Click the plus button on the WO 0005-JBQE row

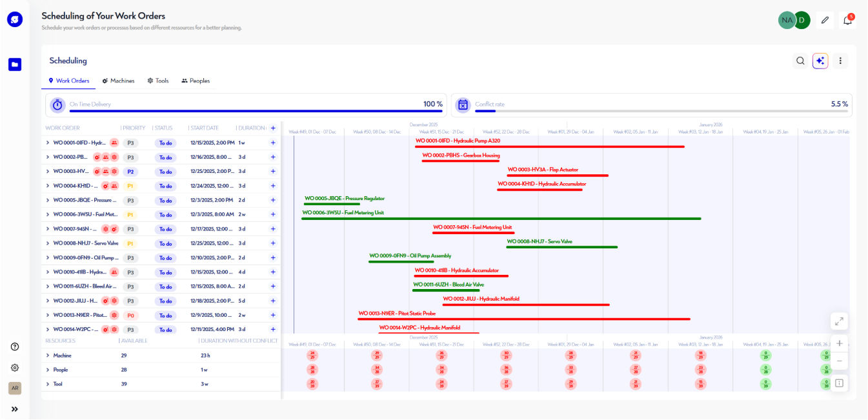coord(272,200)
